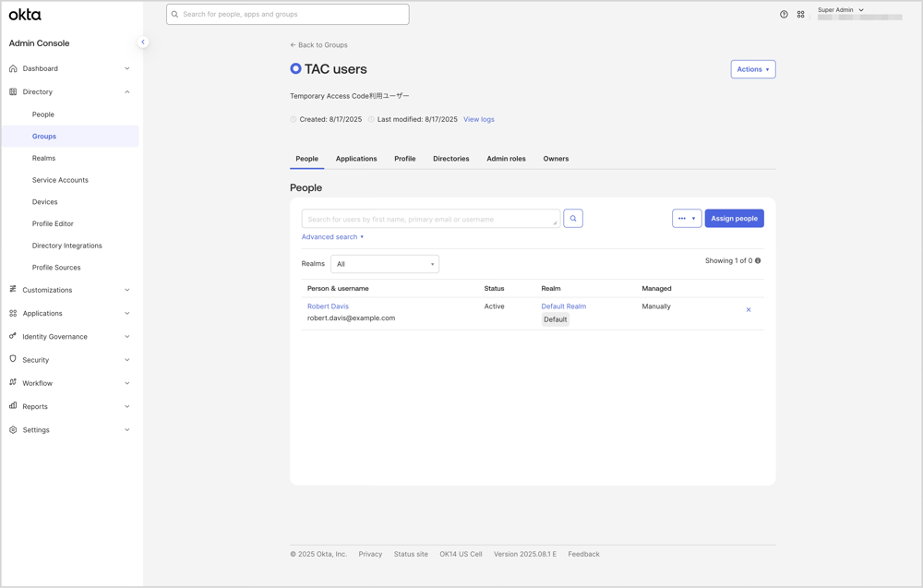Click the Reports chart icon

point(13,405)
